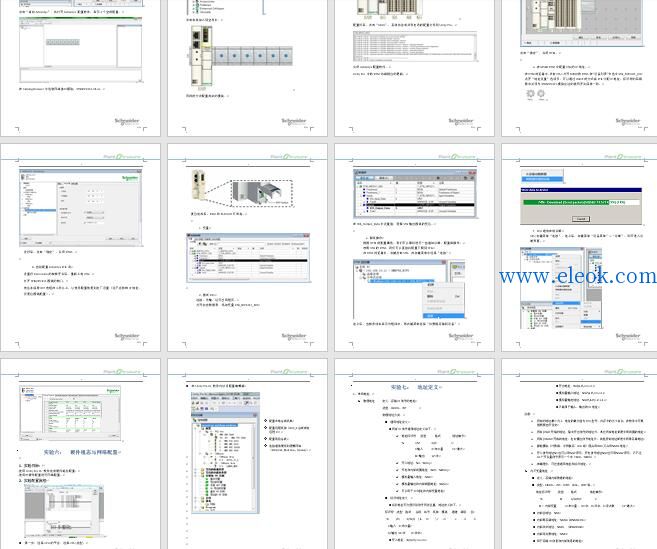Click the 实验七 地址定义 heading

(x=415, y=387)
